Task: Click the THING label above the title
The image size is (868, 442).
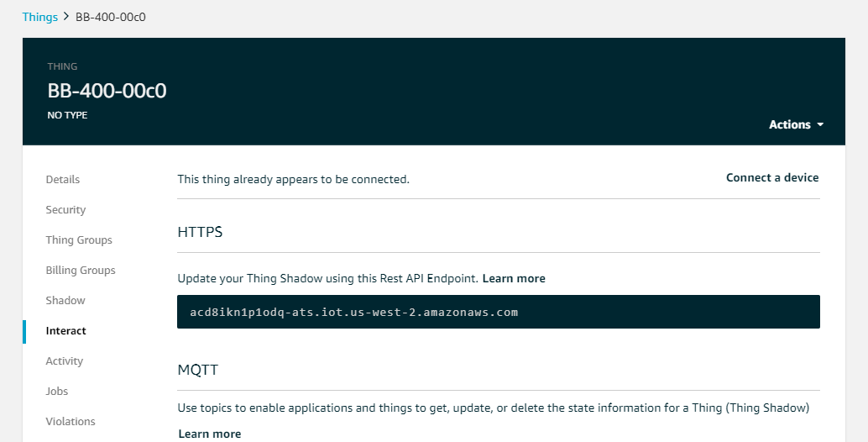Action: [62, 66]
